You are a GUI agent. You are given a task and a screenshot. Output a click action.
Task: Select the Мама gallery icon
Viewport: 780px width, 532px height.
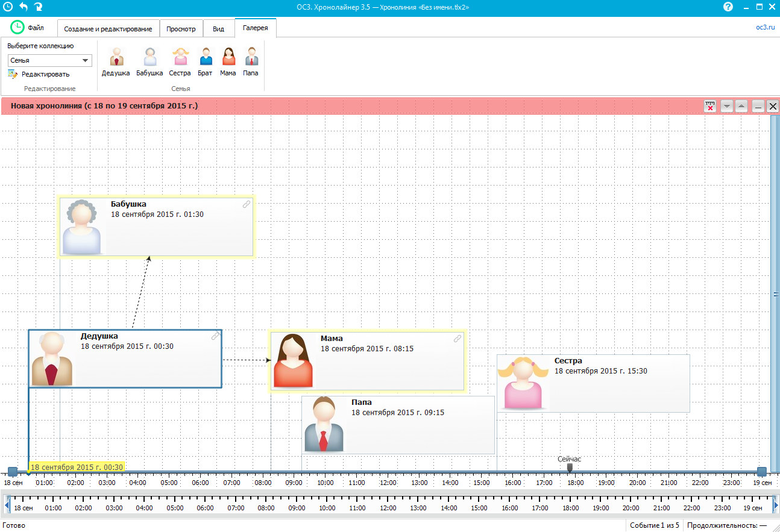click(228, 57)
